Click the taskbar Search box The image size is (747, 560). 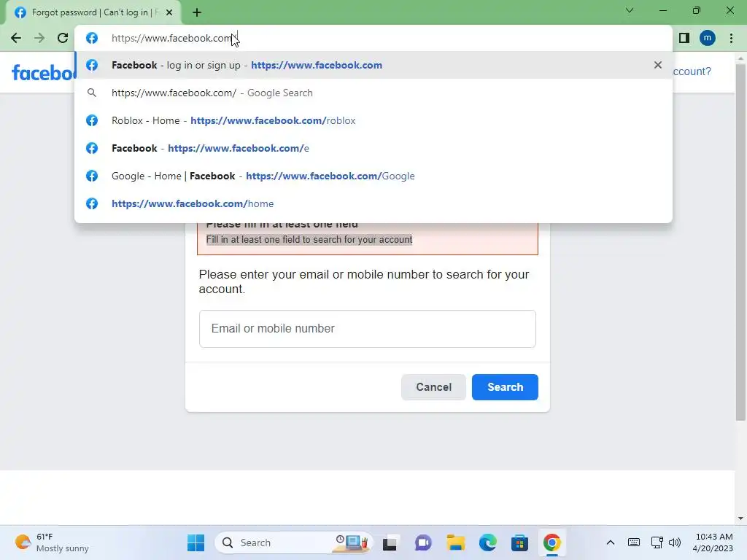293,542
